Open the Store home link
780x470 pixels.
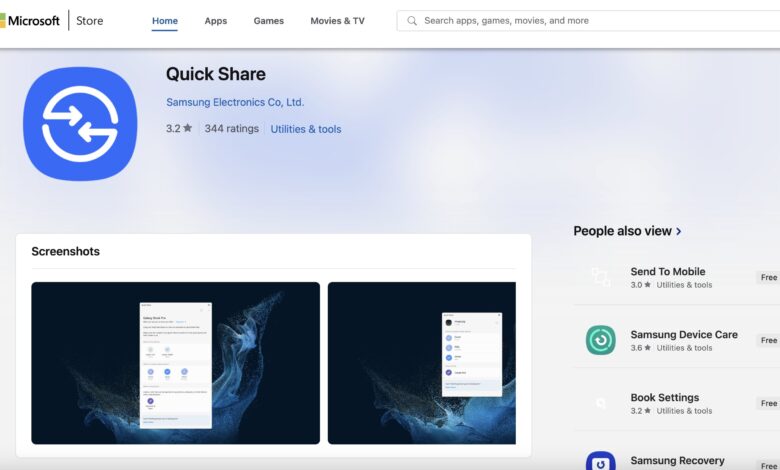(x=90, y=20)
